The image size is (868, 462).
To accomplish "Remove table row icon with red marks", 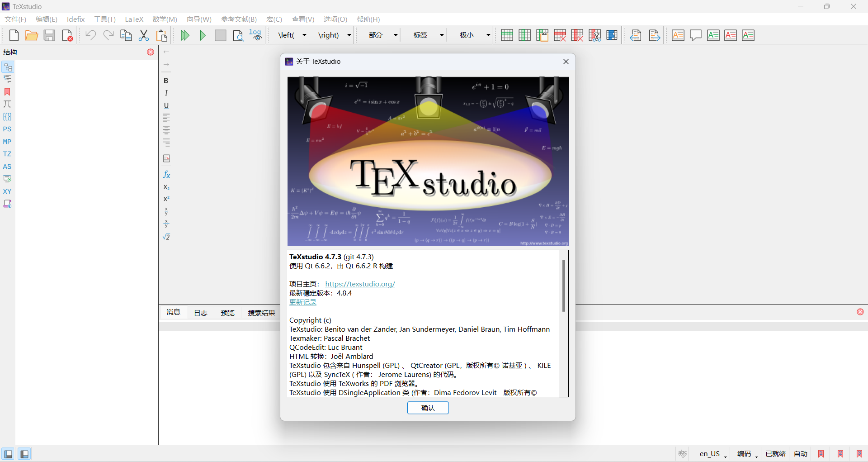I will coord(560,35).
